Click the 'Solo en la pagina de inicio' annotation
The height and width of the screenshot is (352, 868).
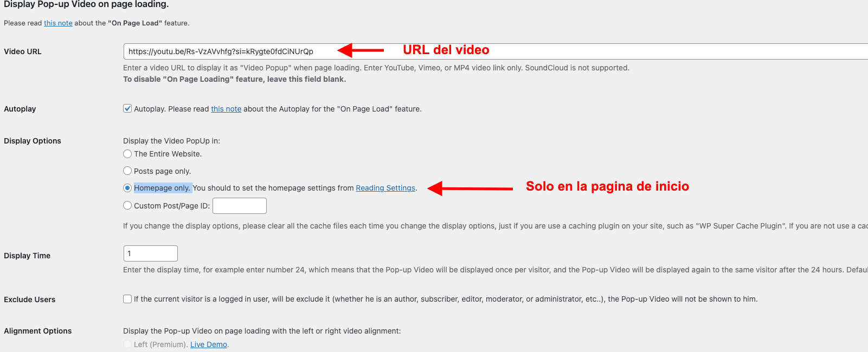coord(607,186)
